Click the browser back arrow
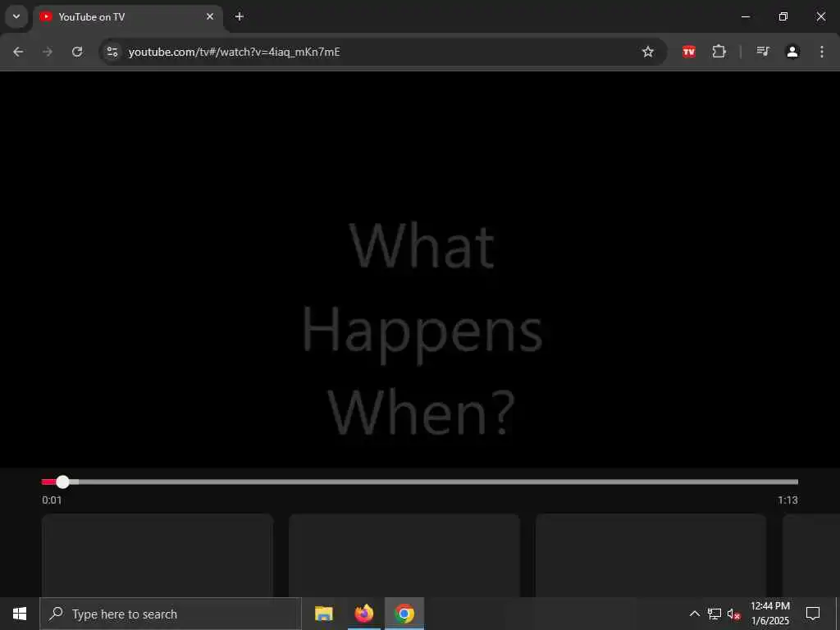The width and height of the screenshot is (840, 630). [x=18, y=52]
